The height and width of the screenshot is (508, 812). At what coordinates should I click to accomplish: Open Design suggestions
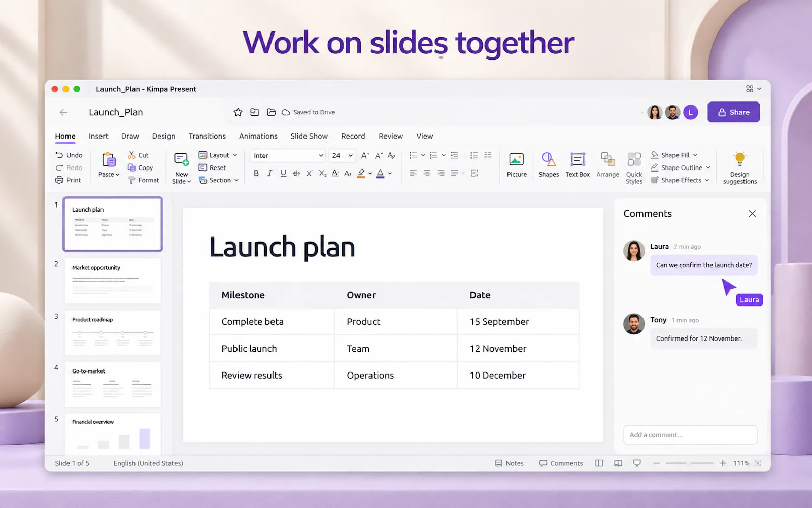coord(739,168)
